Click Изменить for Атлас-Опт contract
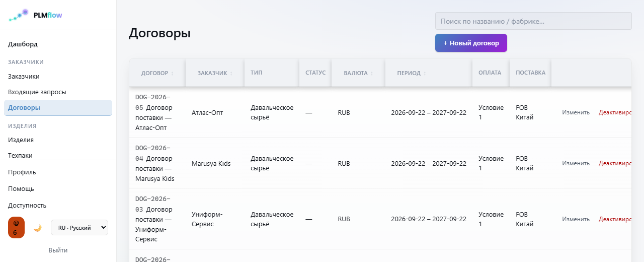Viewport: 644px width, 262px height. point(576,112)
